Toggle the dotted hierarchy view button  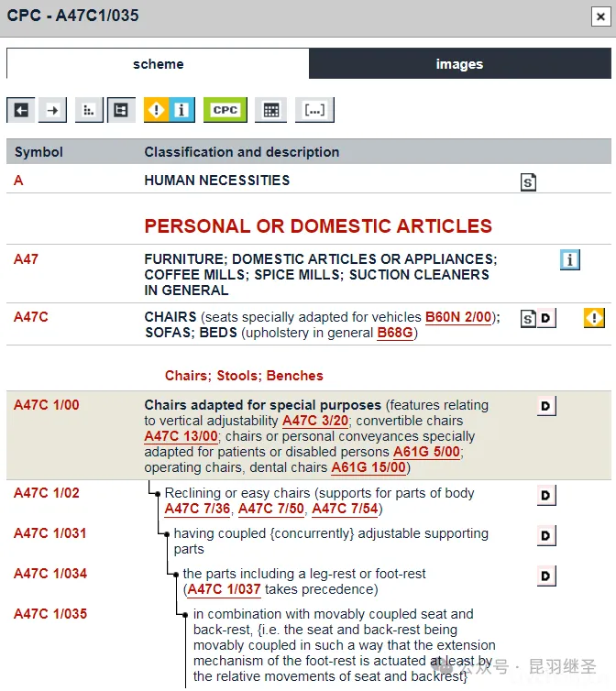[89, 110]
